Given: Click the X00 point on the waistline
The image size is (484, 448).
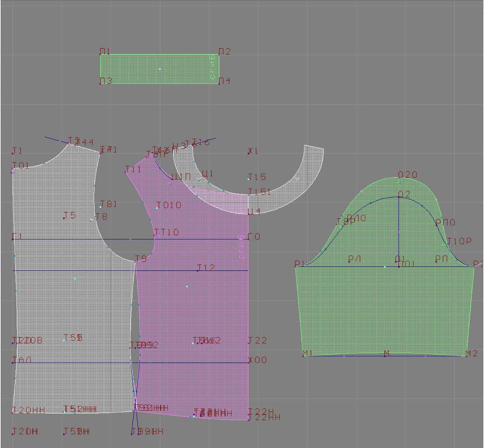Looking at the screenshot, I should [x=249, y=363].
